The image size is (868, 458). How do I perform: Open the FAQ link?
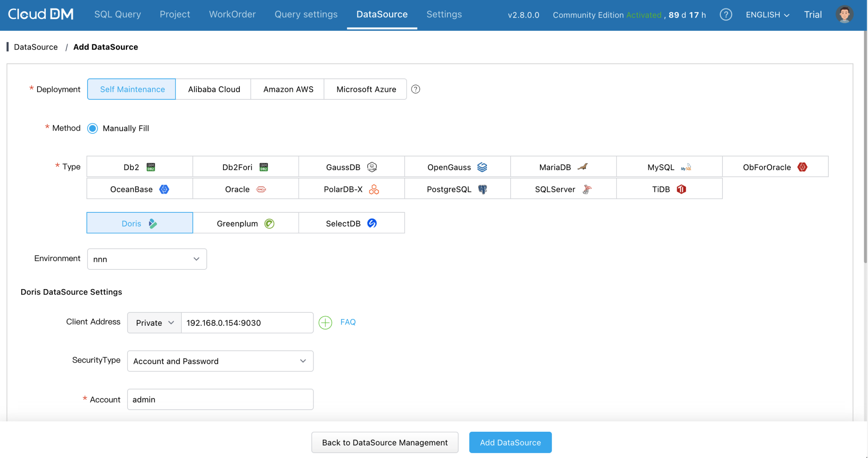point(348,322)
